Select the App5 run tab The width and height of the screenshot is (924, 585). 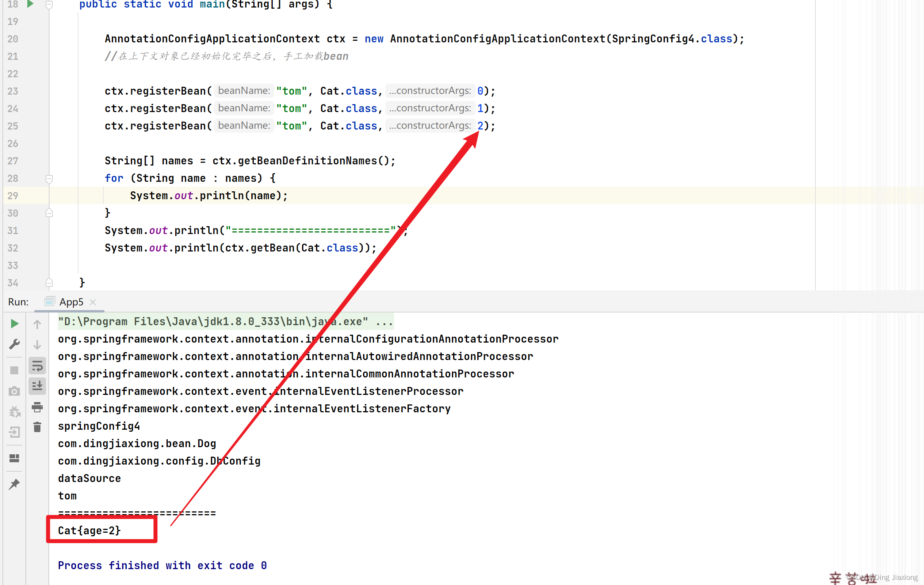click(71, 302)
